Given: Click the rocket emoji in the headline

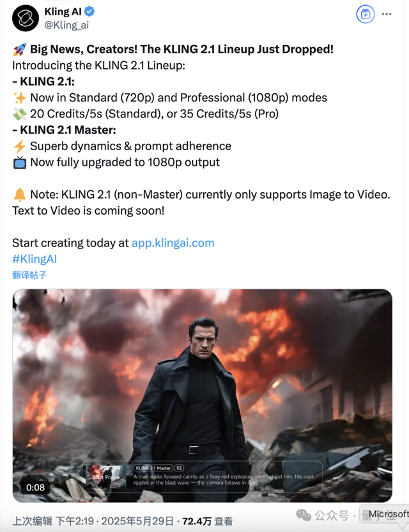Looking at the screenshot, I should (19, 49).
